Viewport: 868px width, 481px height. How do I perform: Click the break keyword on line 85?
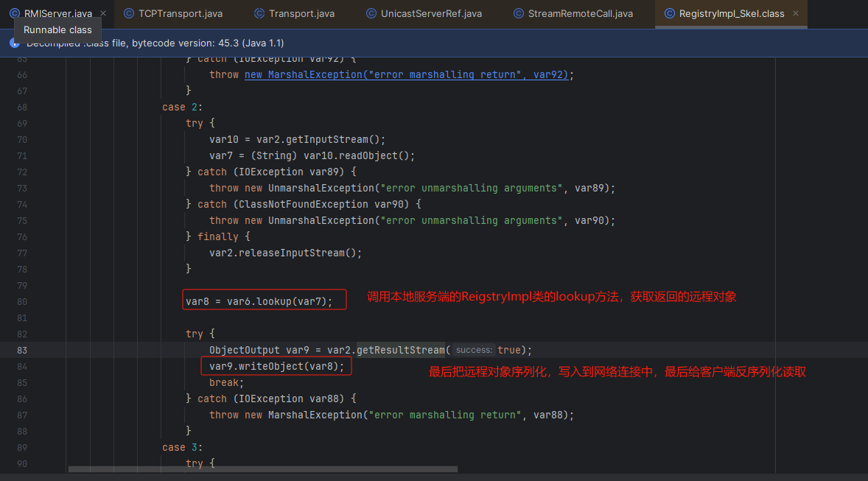coord(223,382)
